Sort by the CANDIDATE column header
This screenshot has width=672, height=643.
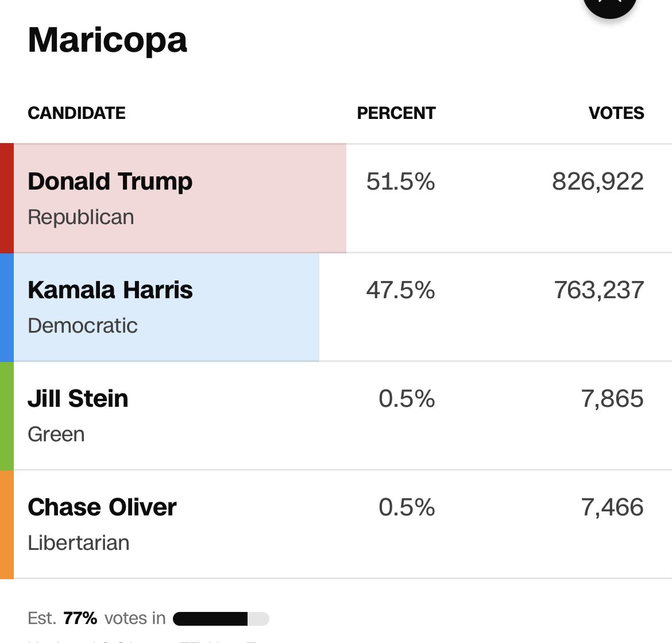tap(76, 113)
